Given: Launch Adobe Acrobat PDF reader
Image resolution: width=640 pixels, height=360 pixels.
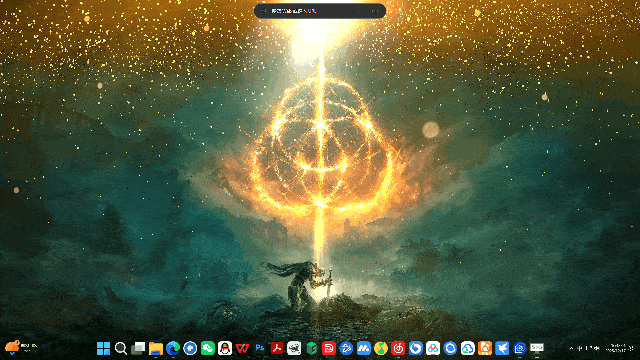Looking at the screenshot, I should (x=277, y=348).
